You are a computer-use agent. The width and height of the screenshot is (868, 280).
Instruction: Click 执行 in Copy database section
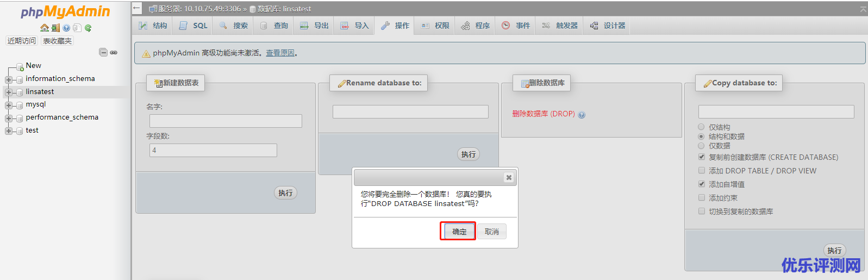pos(834,250)
